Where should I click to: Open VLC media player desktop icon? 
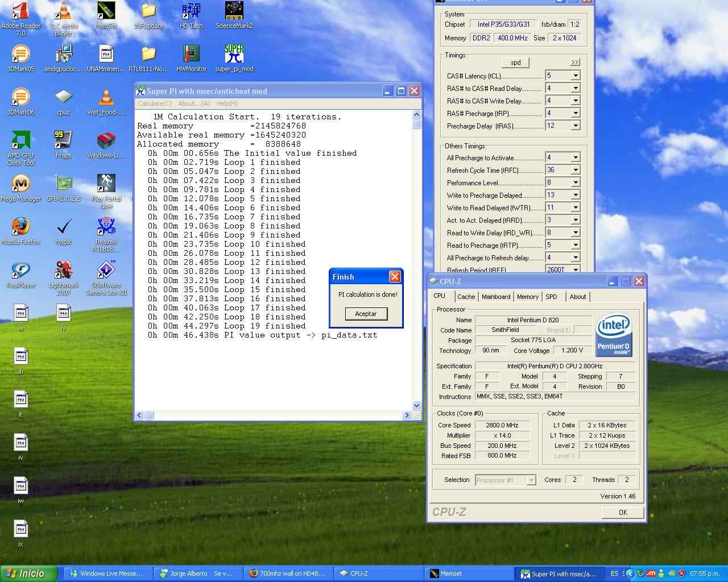pos(64,18)
